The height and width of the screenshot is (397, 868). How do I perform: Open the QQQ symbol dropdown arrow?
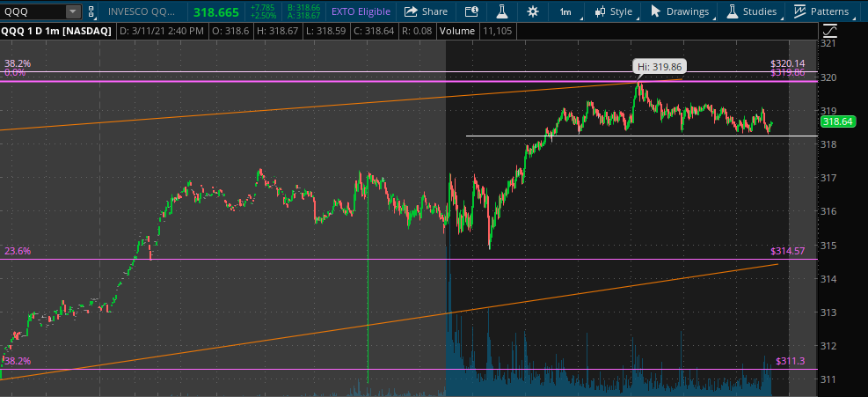72,11
